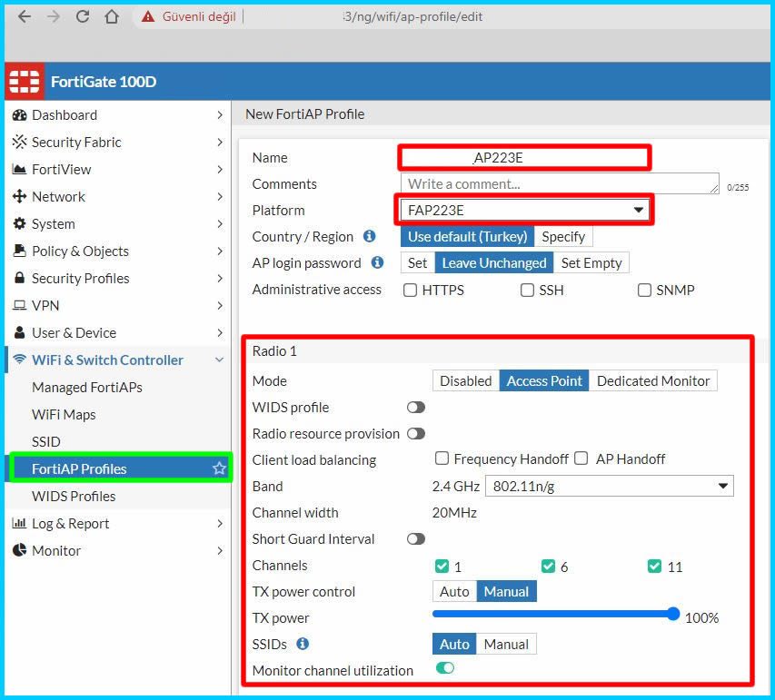Choose Set Empty for AP login password
The width and height of the screenshot is (775, 700).
tap(591, 262)
